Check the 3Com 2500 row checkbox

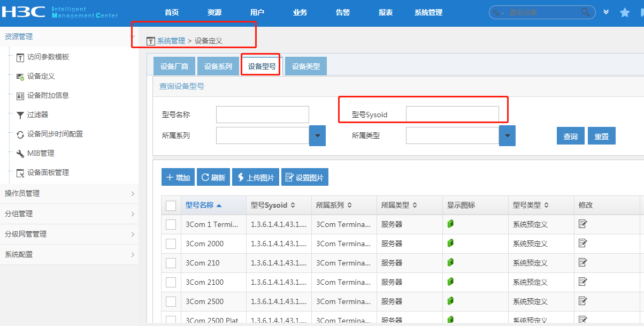[171, 301]
